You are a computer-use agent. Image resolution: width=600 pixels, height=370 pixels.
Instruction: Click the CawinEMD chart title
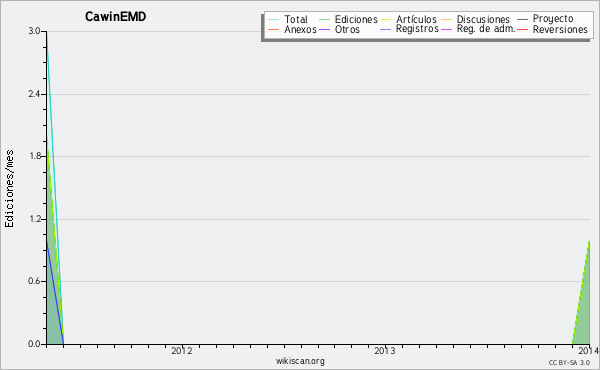116,16
